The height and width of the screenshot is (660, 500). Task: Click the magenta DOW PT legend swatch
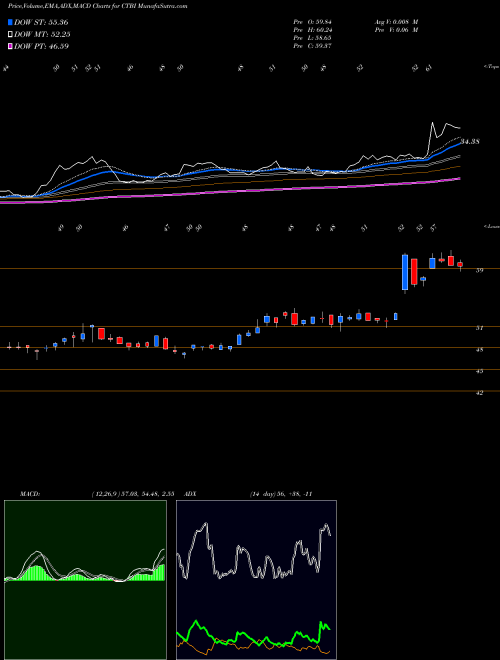(10, 47)
